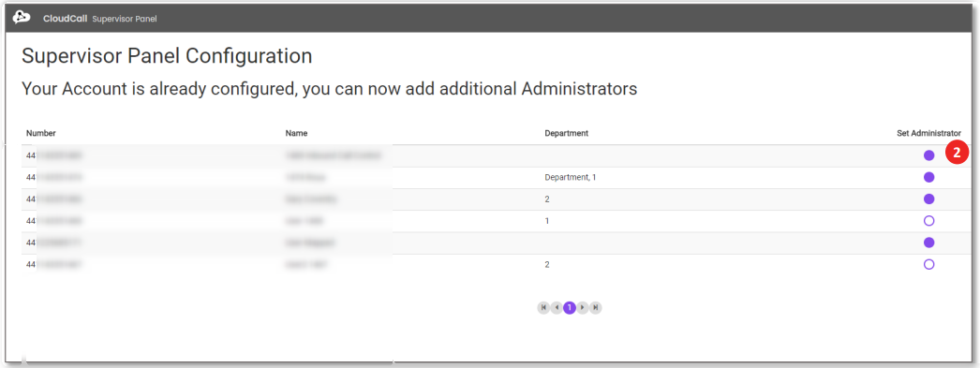
Task: Click the CloudCall brand text
Action: 65,19
